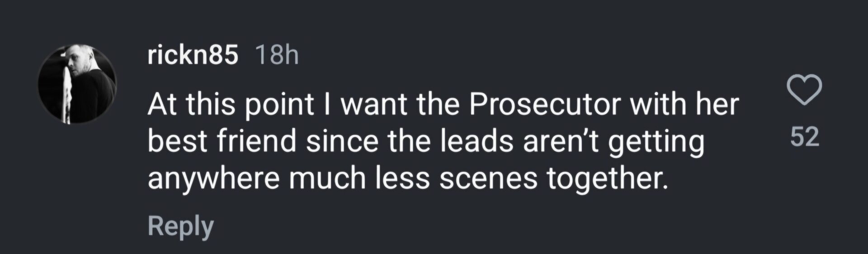Select the circular black-and-white avatar

pyautogui.click(x=77, y=84)
